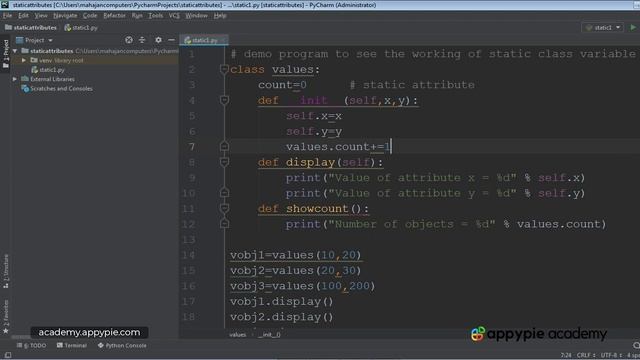Fold the class values block on line 2

click(x=224, y=70)
